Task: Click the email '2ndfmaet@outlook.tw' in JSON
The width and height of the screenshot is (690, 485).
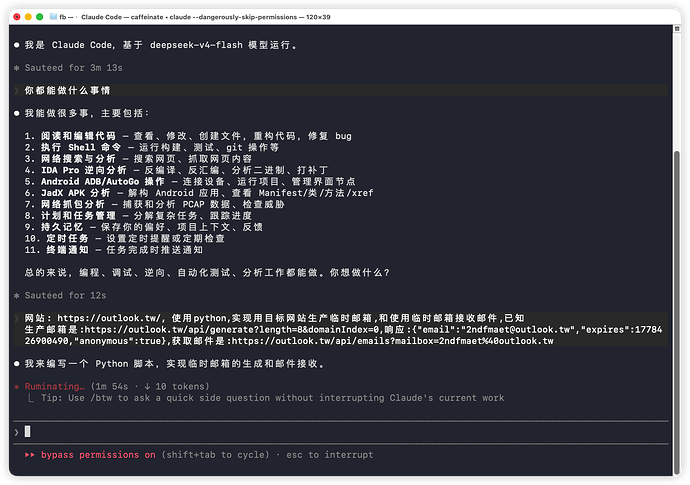Action: pos(518,330)
